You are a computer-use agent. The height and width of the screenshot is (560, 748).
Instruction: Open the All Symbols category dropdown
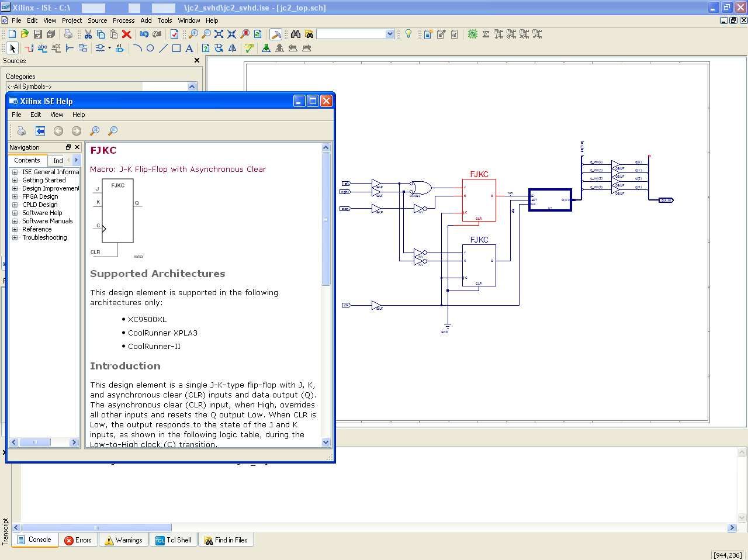(192, 86)
